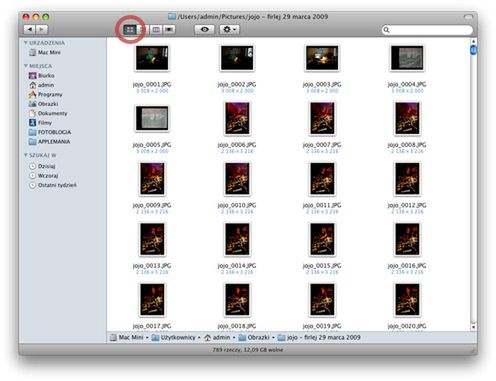Collapse the URZĄDZENIA sidebar section
The height and width of the screenshot is (381, 496).
click(26, 43)
